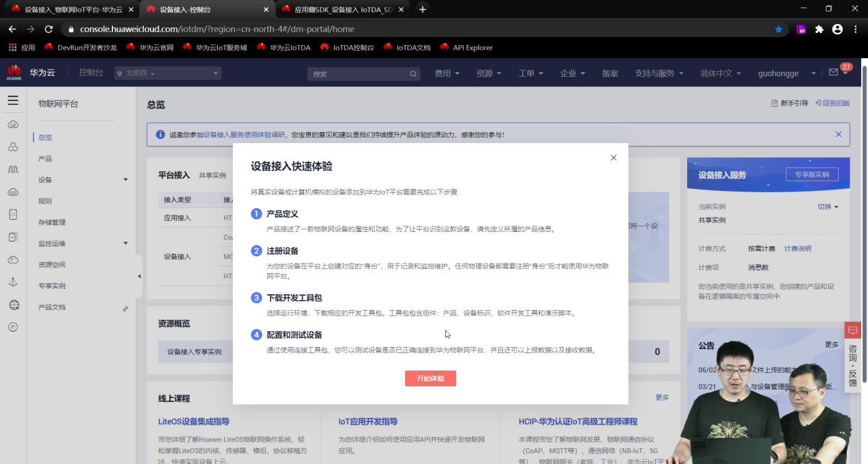Image resolution: width=868 pixels, height=464 pixels.
Task: Click the location pin region icon
Action: pos(119,74)
